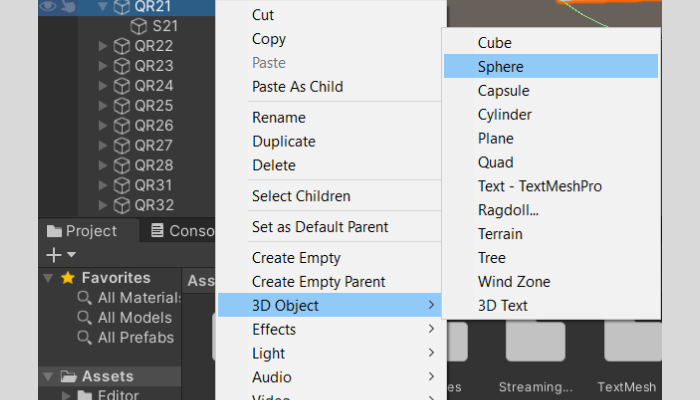Collapse the Favorites section

(48, 278)
